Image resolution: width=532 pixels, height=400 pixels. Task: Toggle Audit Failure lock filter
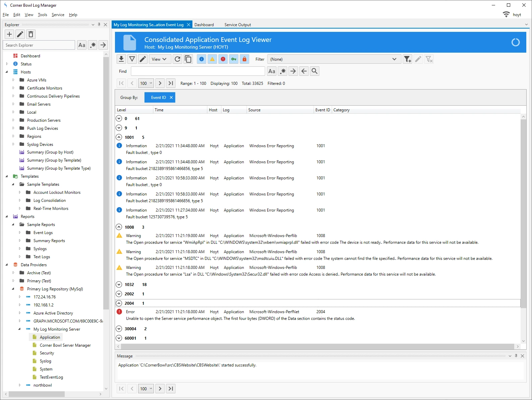[x=244, y=59]
